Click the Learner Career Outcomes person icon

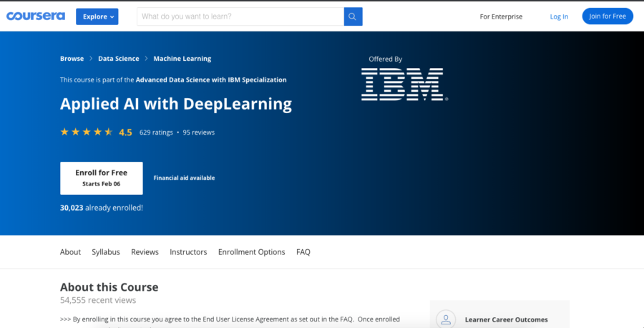(446, 319)
